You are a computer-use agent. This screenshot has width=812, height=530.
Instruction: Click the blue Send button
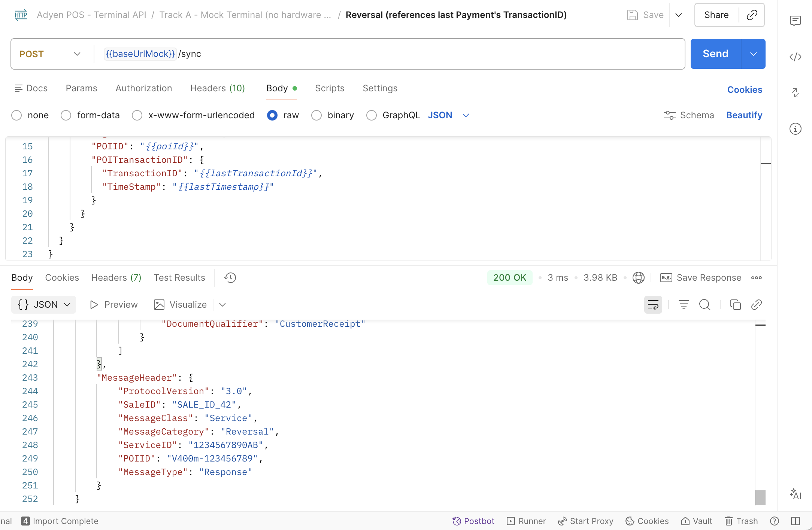[715, 54]
